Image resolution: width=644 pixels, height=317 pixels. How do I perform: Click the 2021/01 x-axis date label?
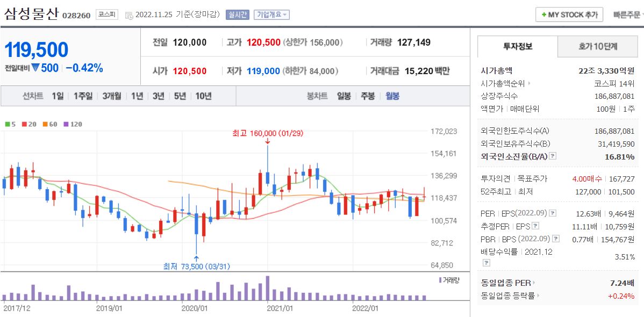point(280,308)
